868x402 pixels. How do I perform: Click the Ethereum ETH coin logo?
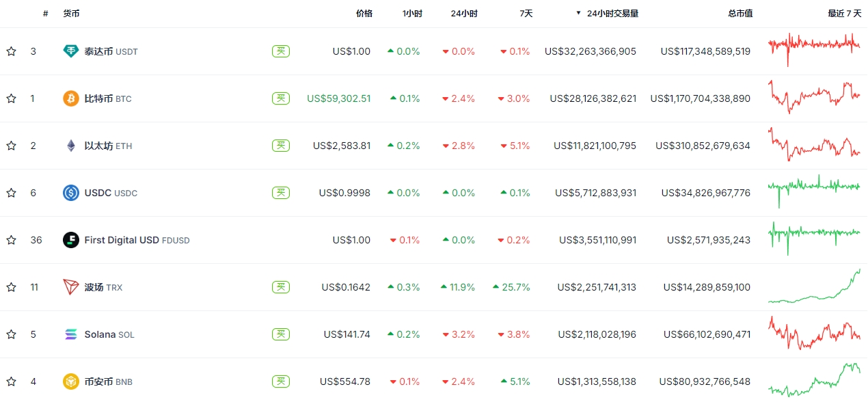[x=71, y=146]
